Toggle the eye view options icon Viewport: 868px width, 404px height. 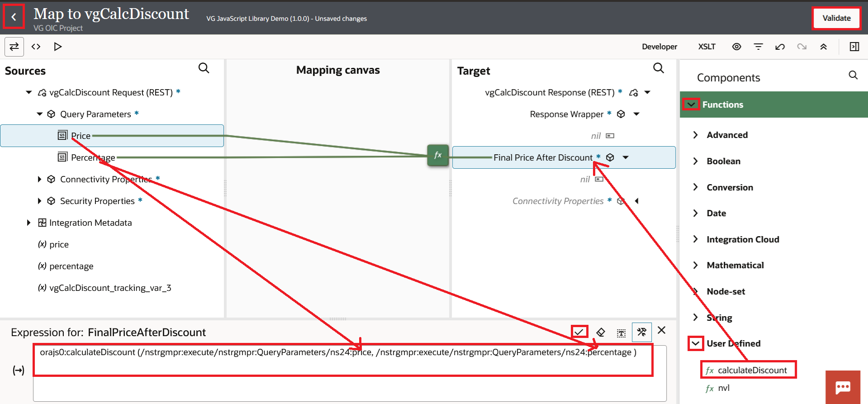736,47
